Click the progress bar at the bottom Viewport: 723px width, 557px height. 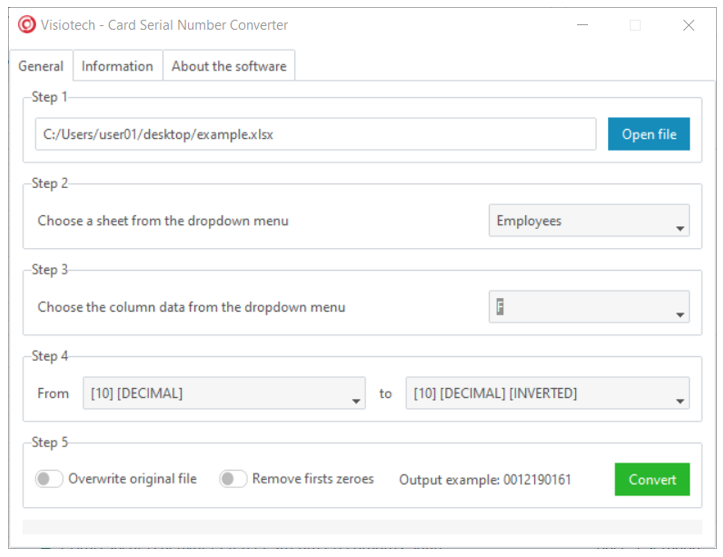pos(362,527)
